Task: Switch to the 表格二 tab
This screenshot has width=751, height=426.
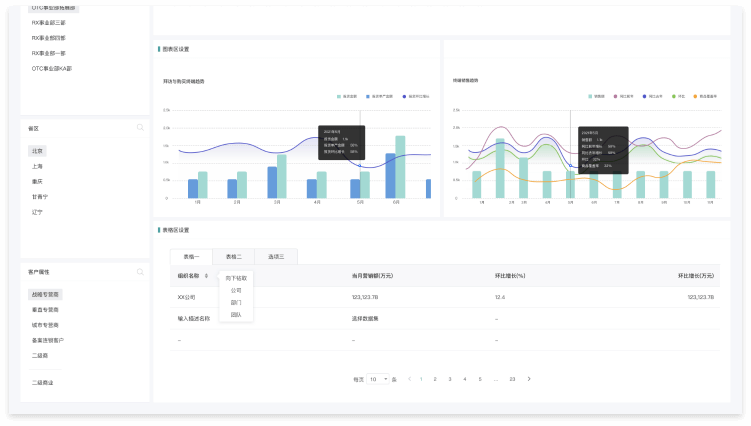Action: tap(233, 257)
